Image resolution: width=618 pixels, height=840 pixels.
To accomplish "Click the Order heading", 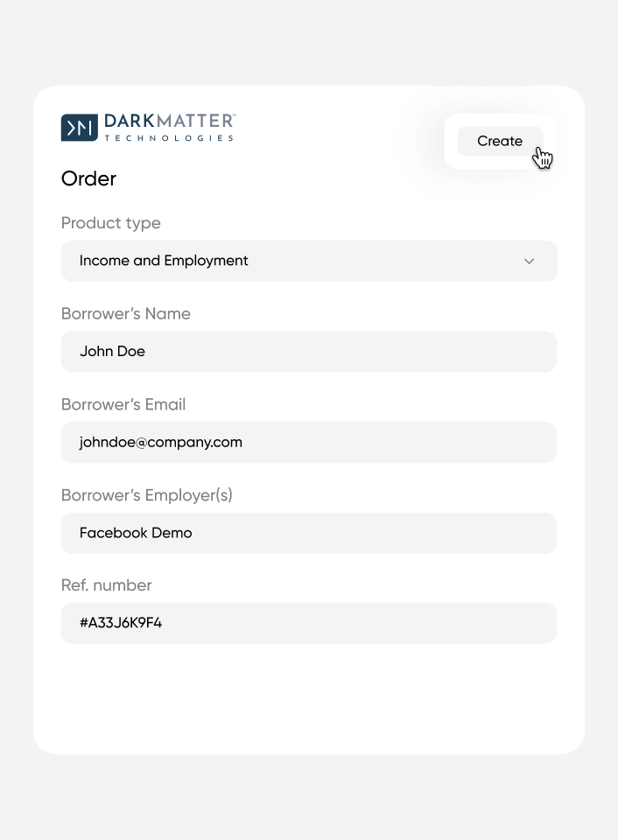I will (88, 178).
